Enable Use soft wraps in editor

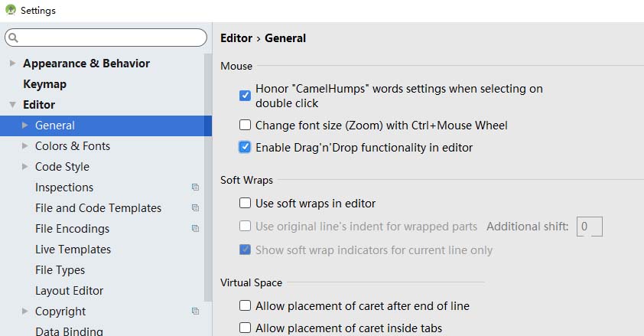[x=245, y=204]
